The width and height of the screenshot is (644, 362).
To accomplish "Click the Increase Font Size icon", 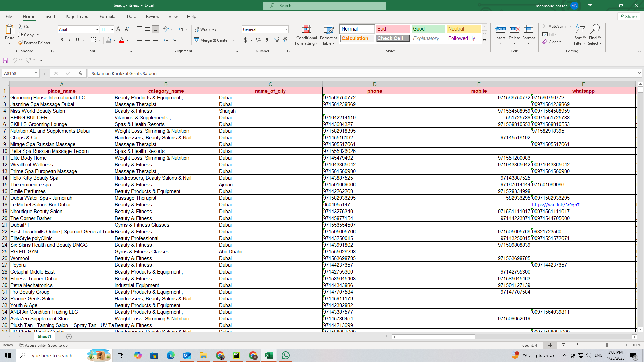I will point(119,29).
